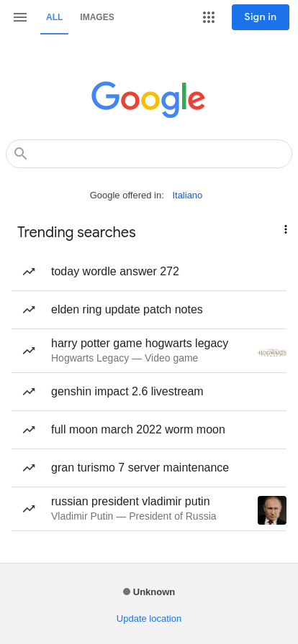Focus the Google search input box

[x=149, y=154]
